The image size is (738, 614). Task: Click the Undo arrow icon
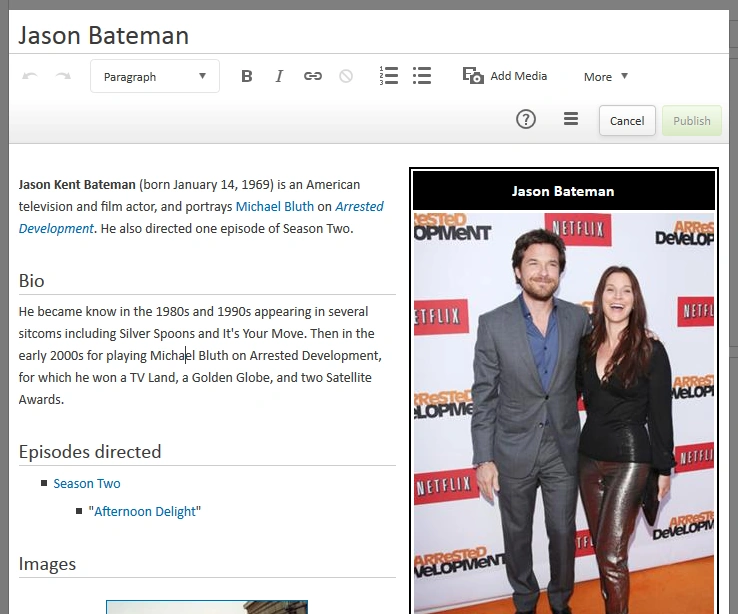pos(30,76)
